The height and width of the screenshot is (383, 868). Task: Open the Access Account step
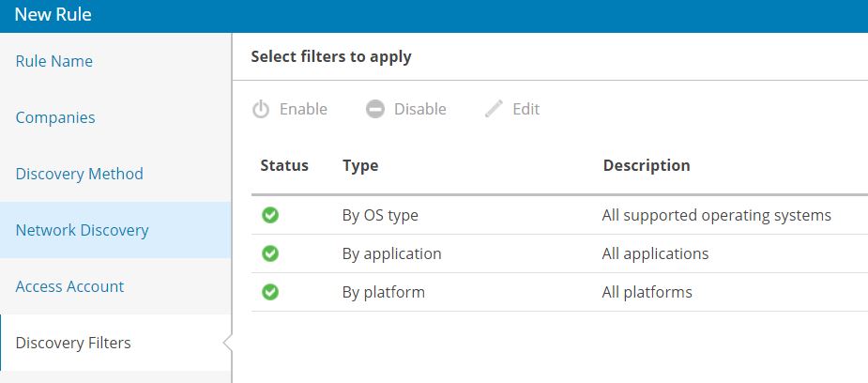click(x=69, y=286)
